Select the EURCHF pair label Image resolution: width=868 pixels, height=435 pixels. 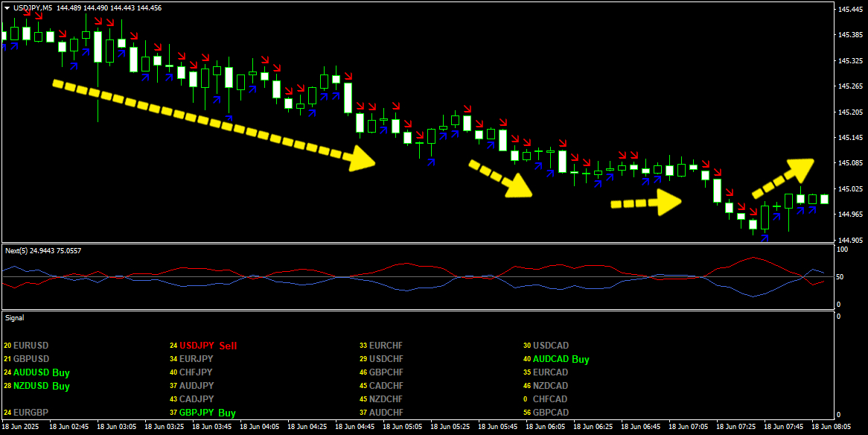[386, 346]
